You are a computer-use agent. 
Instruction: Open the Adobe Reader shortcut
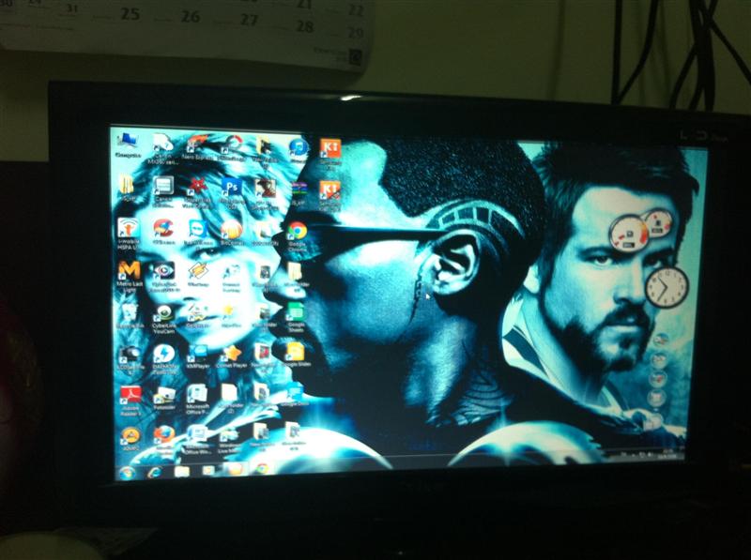(x=130, y=401)
